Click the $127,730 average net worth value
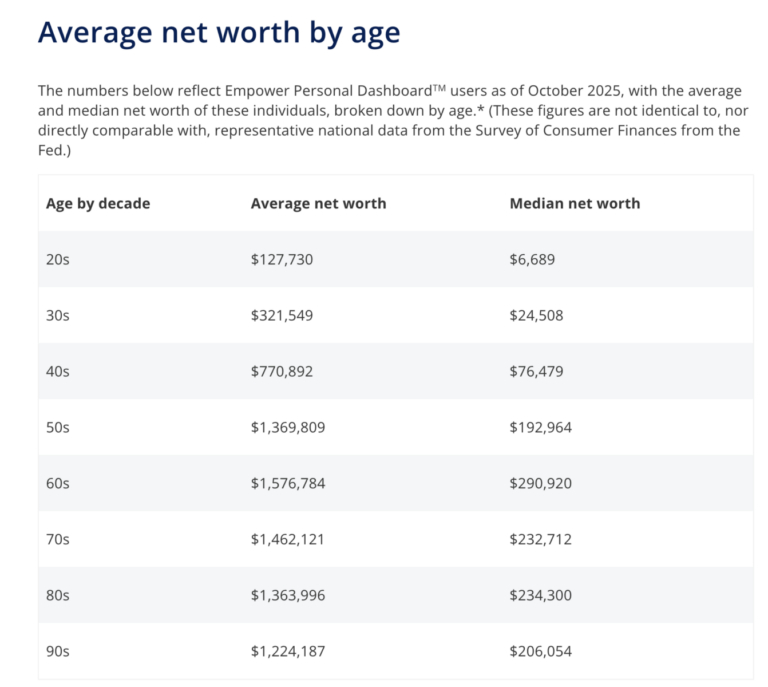This screenshot has width=768, height=687. tap(282, 259)
